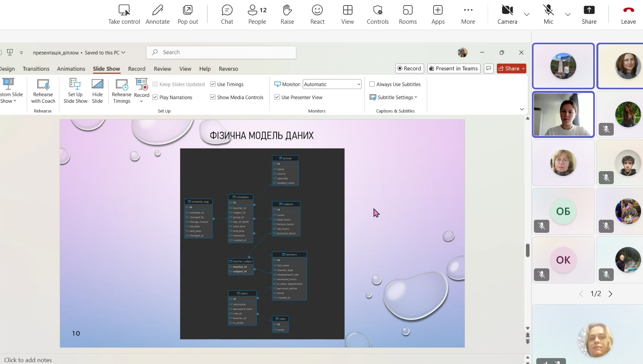Click to add notes area

pyautogui.click(x=28, y=360)
